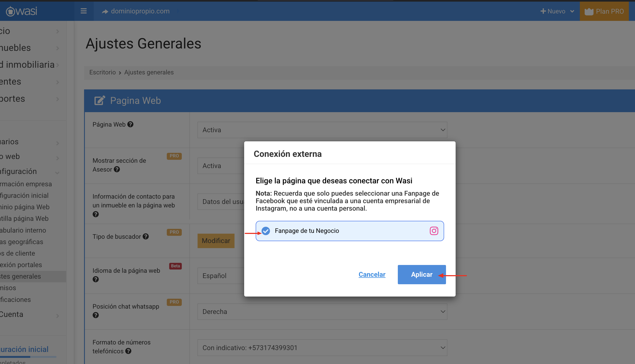Open the Página Web Activa dropdown

tap(322, 130)
